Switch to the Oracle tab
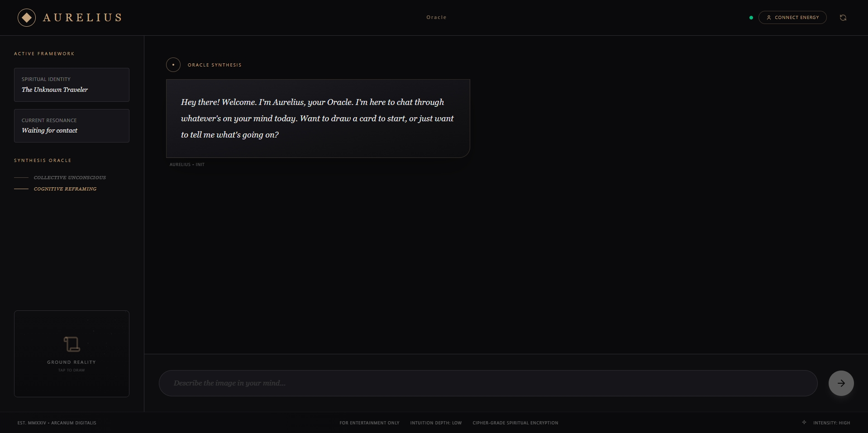The width and height of the screenshot is (868, 433). tap(436, 17)
